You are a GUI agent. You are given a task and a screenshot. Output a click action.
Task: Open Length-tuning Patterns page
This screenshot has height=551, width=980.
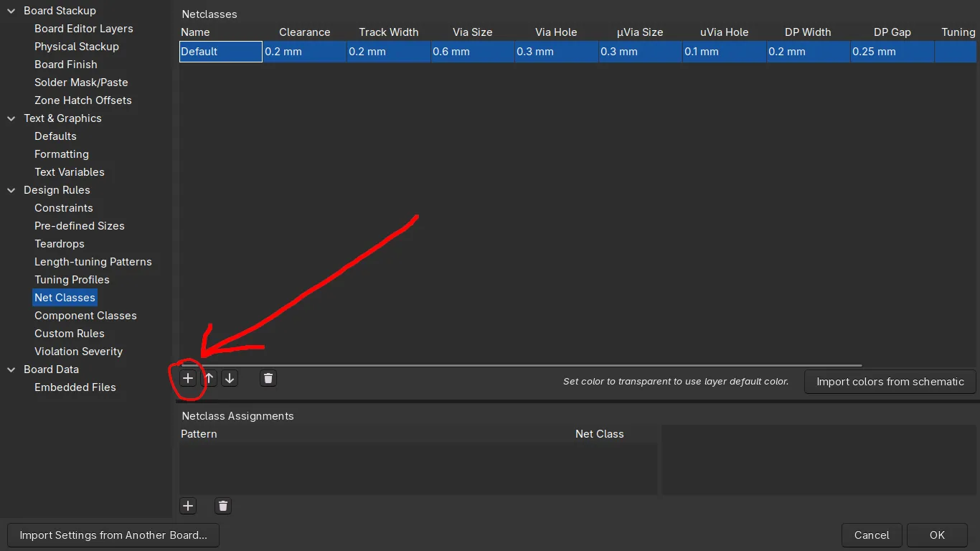coord(93,262)
